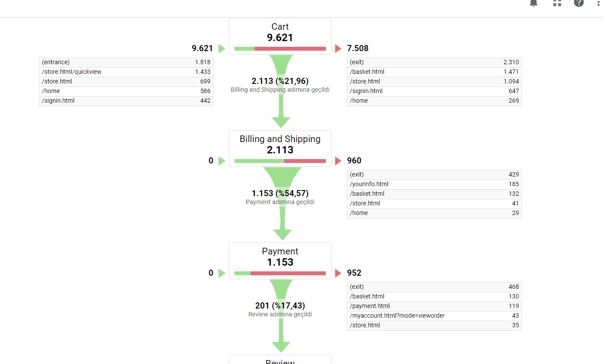The image size is (604, 364).
Task: Click red exit arrow beside Cart step
Action: pos(338,49)
